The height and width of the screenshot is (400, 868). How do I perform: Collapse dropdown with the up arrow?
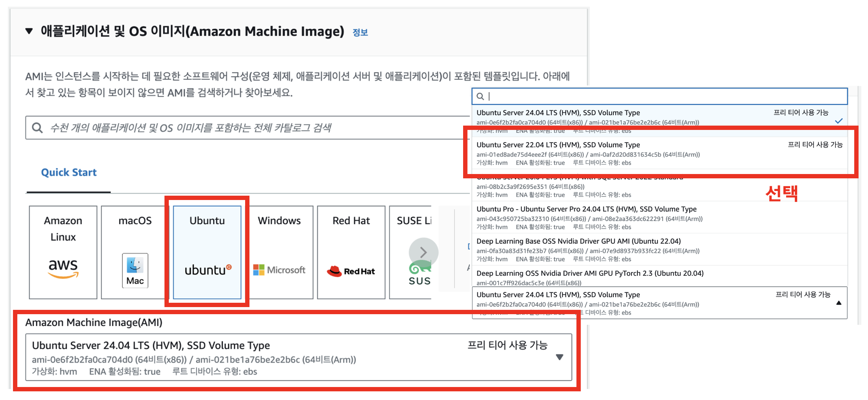click(838, 303)
